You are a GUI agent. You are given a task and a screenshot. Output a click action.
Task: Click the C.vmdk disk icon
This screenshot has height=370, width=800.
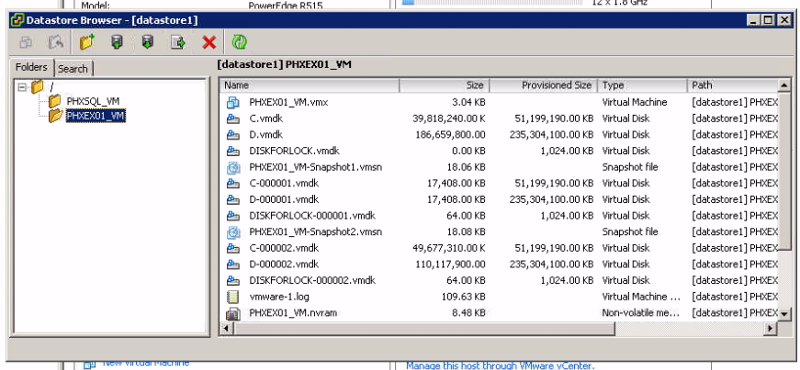[233, 118]
